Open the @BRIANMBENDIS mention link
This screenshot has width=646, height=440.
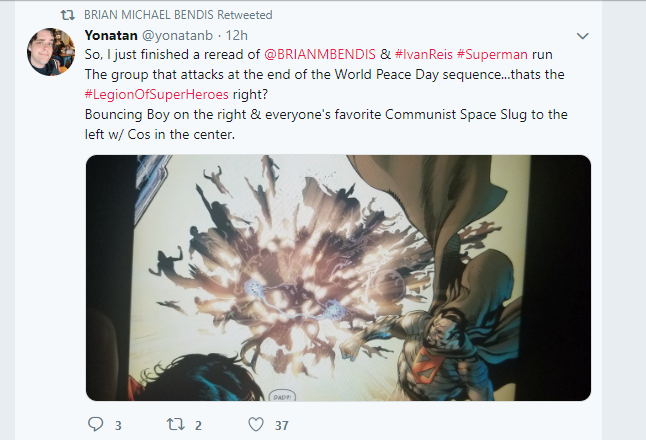click(320, 54)
